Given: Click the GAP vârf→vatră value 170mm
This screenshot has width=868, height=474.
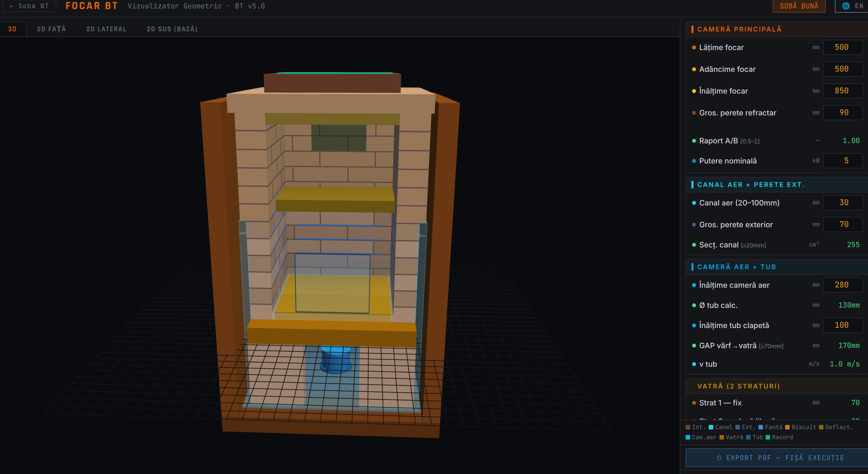Looking at the screenshot, I should coord(849,346).
